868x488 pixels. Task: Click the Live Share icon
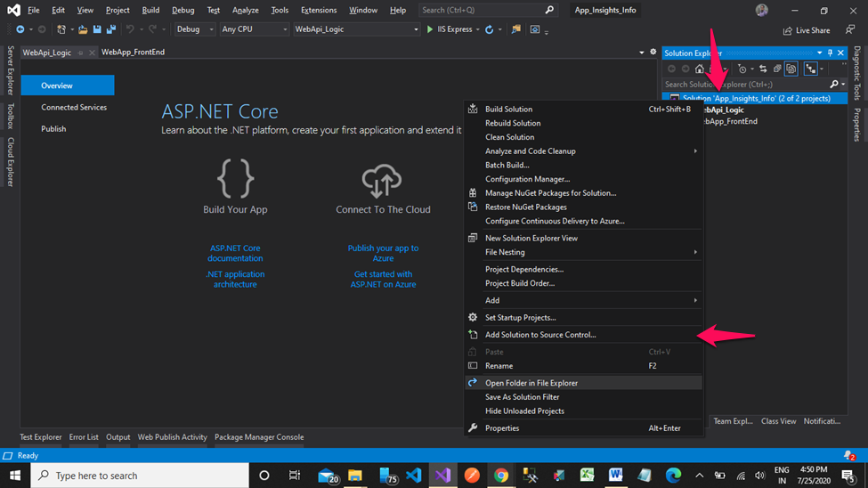coord(788,30)
